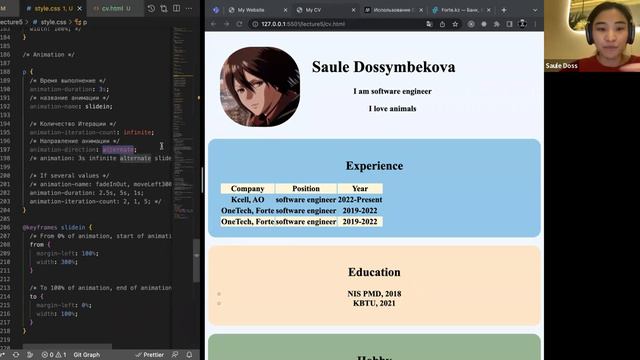The image size is (640, 360).
Task: Close the My CV browser tab
Action: coord(353,10)
